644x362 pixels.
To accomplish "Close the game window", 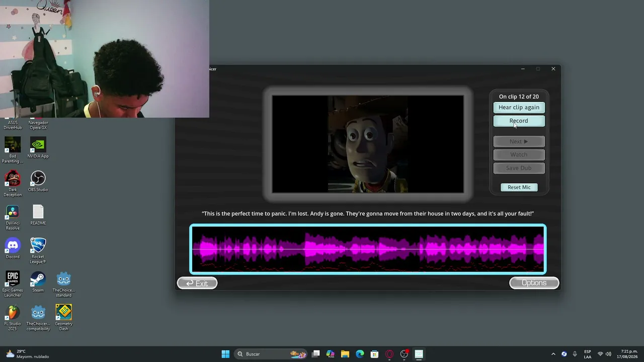I will click(553, 69).
